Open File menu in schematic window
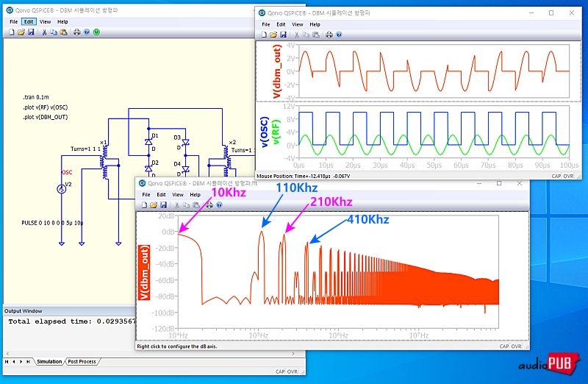Image resolution: width=588 pixels, height=384 pixels. tap(13, 22)
